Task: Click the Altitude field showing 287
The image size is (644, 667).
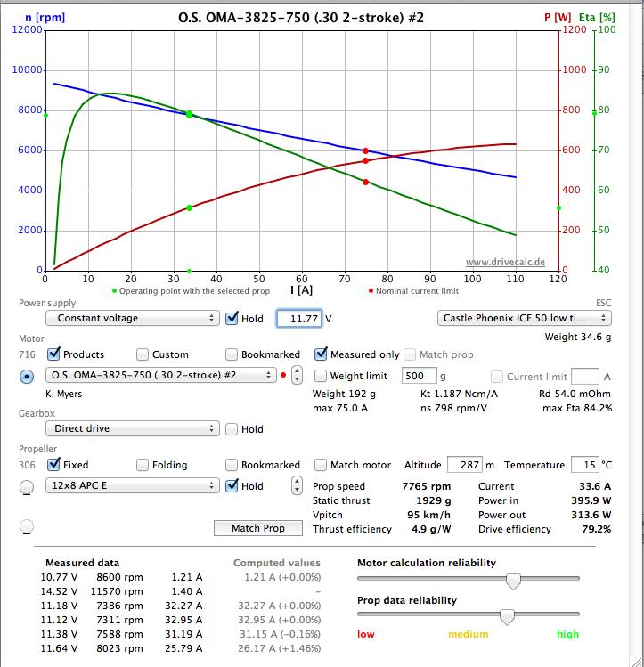Action: 465,465
